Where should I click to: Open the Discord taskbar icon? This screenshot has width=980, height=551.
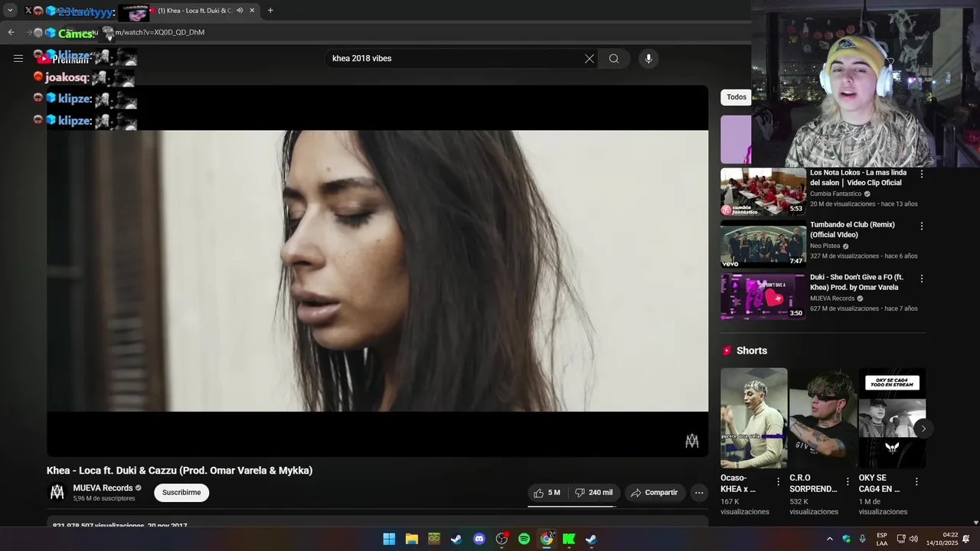(x=479, y=539)
